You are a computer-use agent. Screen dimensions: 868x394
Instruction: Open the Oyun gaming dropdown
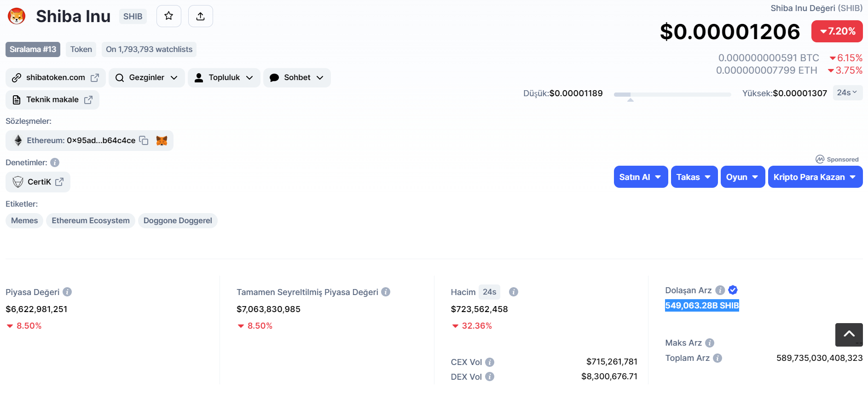743,177
